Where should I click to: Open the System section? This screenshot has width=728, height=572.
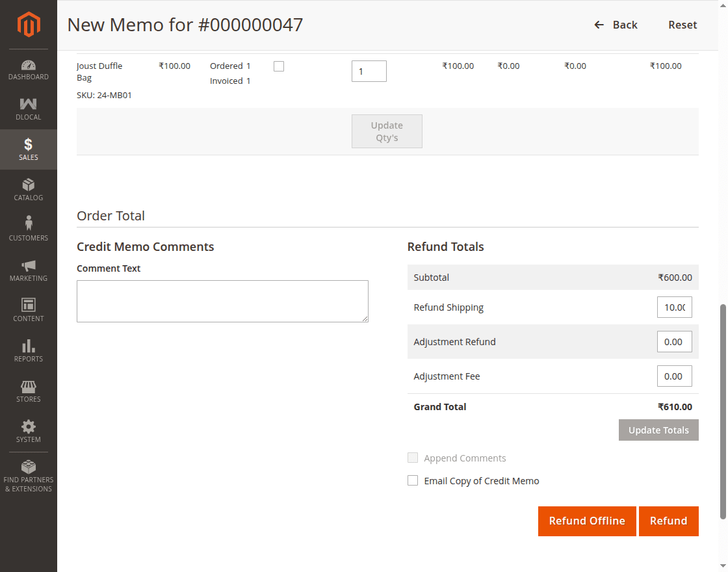click(x=28, y=431)
